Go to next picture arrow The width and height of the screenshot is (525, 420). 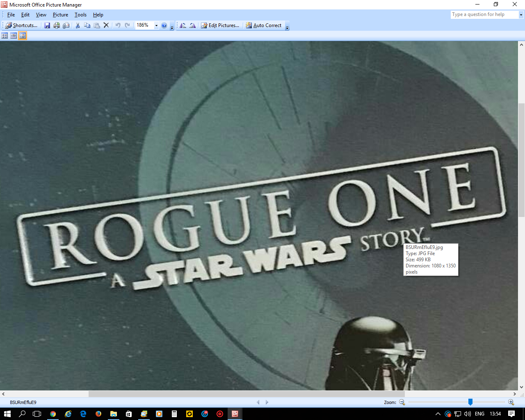267,402
